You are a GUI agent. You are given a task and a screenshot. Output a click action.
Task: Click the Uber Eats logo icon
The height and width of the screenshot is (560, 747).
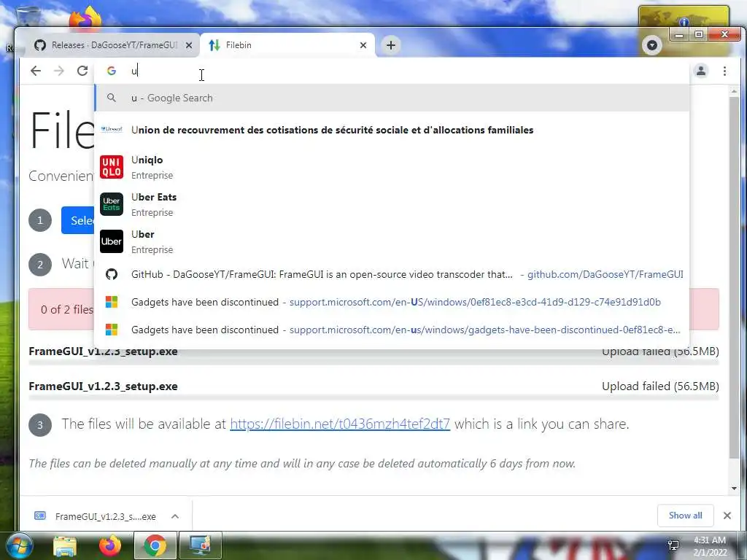[x=112, y=204]
